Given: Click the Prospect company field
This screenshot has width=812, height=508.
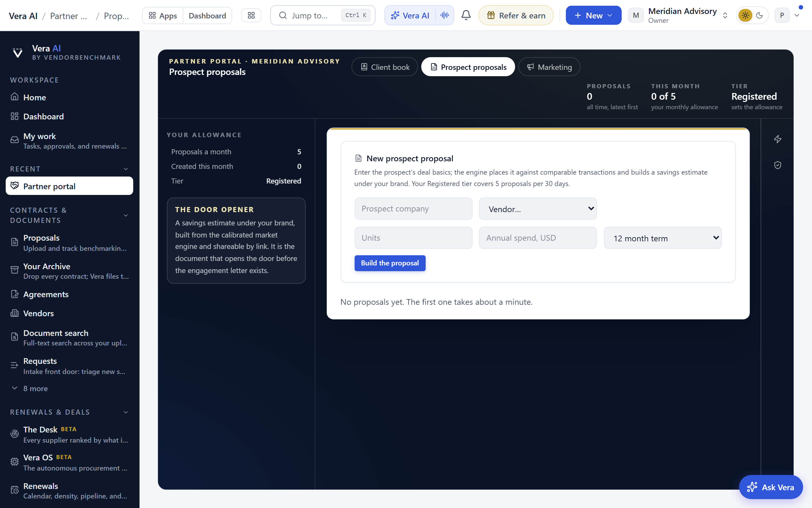Looking at the screenshot, I should (413, 209).
